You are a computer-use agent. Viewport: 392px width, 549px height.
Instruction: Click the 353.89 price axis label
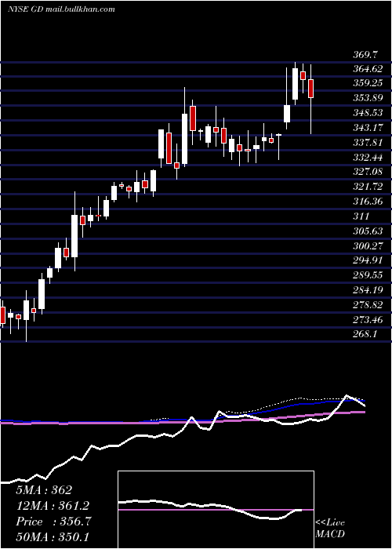[x=368, y=98]
